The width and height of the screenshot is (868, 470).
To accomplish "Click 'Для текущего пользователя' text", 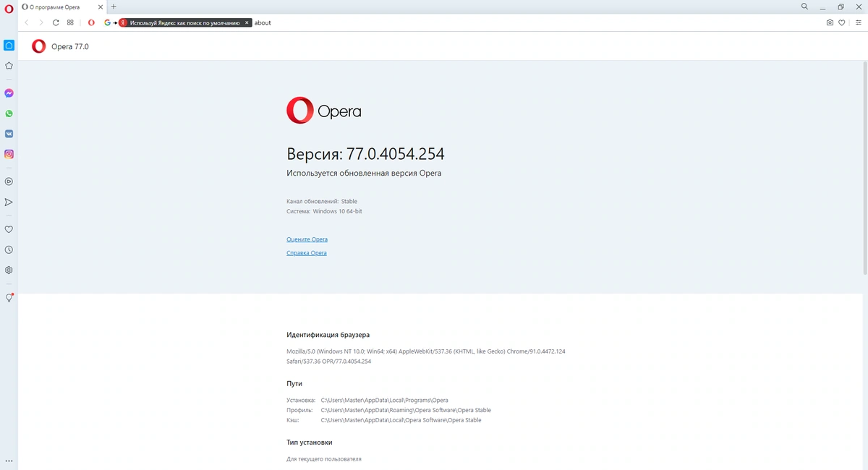I will 324,459.
